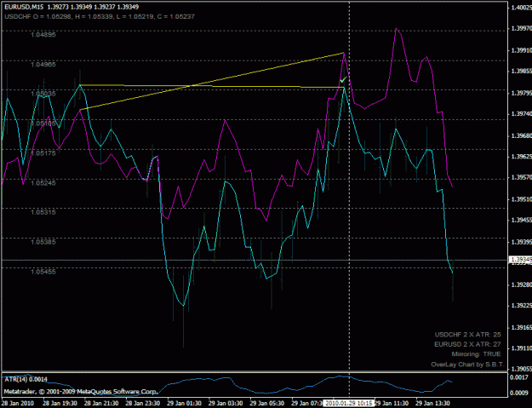Select the horizontal yellow trend line
Viewport: 532px width, 408px height.
[x=212, y=86]
